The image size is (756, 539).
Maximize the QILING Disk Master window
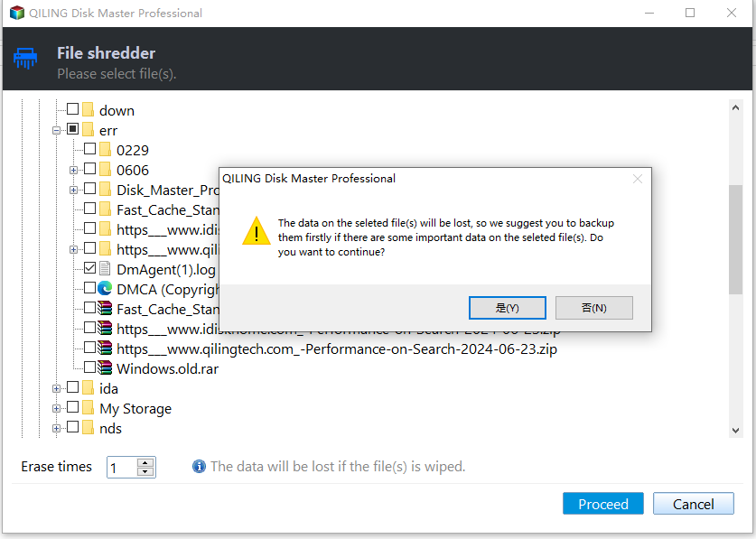click(x=690, y=13)
